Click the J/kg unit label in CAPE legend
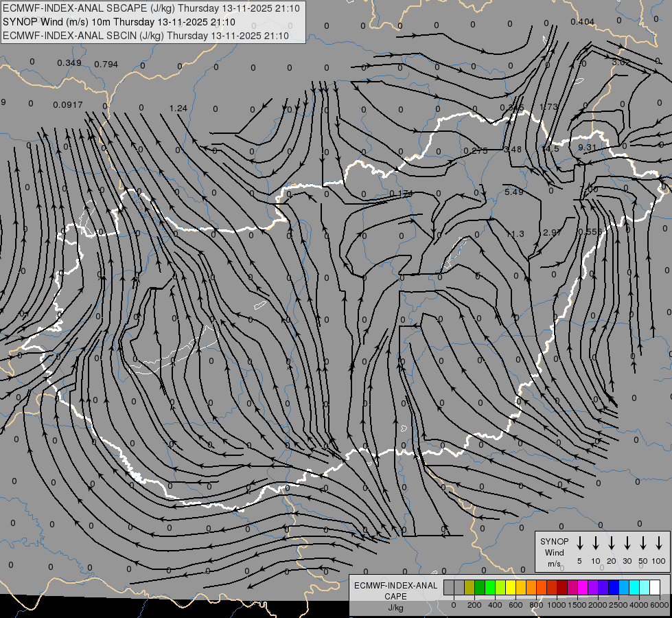 395,608
